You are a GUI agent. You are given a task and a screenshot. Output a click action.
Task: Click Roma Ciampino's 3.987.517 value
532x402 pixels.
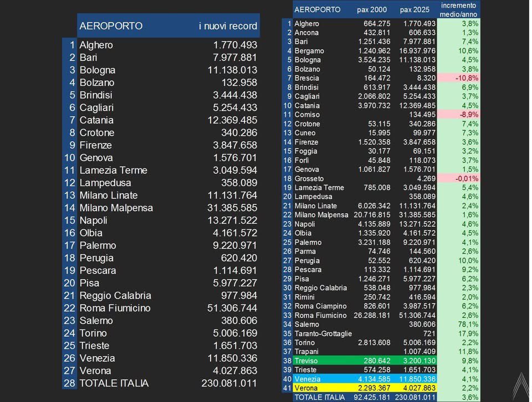pyautogui.click(x=420, y=306)
